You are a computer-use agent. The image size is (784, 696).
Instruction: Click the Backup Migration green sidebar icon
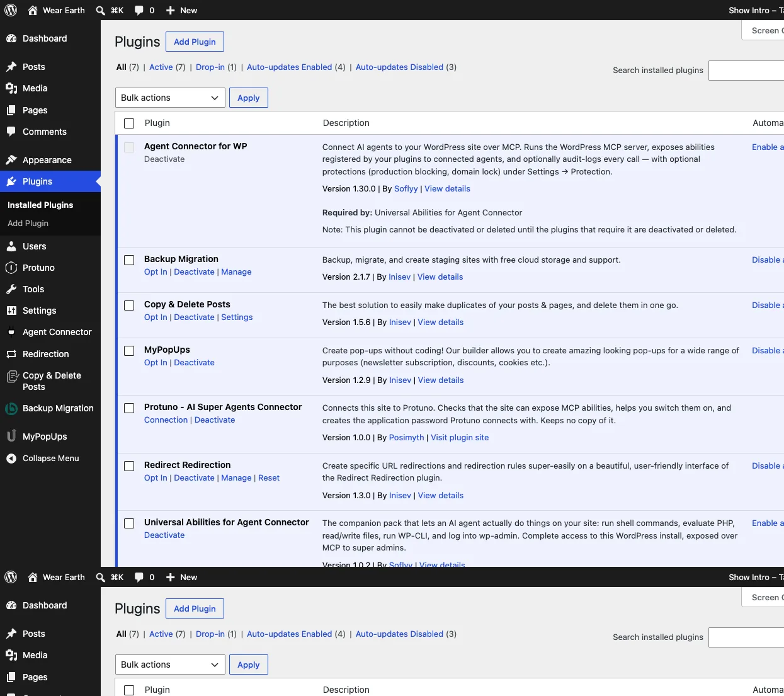pyautogui.click(x=11, y=408)
